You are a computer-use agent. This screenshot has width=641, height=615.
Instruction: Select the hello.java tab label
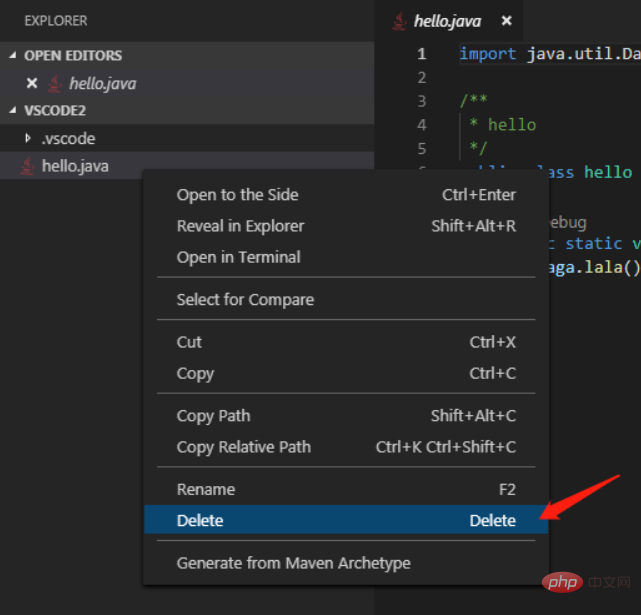click(447, 21)
